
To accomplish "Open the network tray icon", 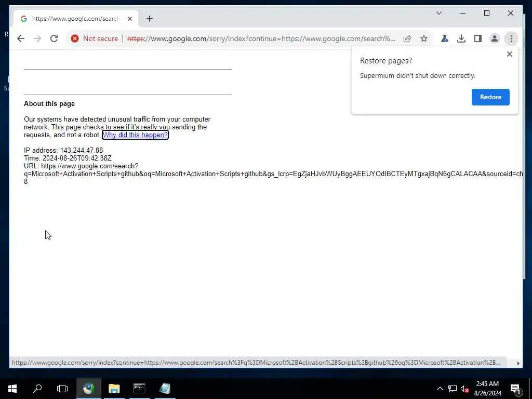I will coord(453,389).
